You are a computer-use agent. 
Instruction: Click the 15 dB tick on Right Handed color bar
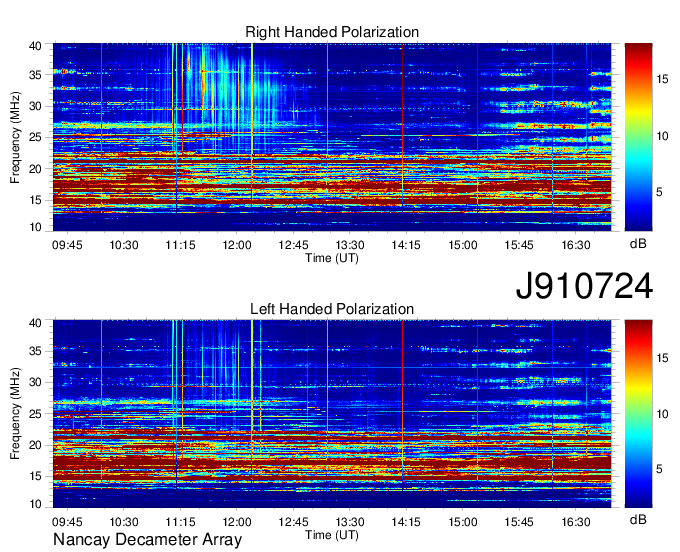tap(662, 79)
